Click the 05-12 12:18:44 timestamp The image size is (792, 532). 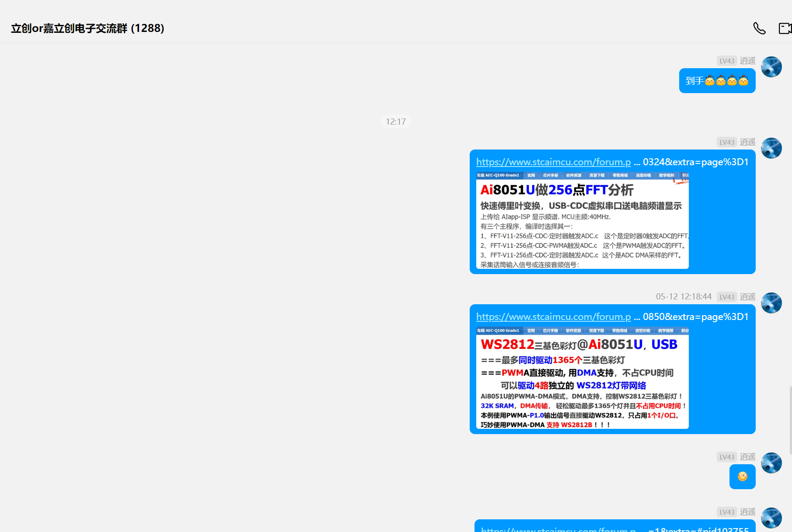point(684,297)
